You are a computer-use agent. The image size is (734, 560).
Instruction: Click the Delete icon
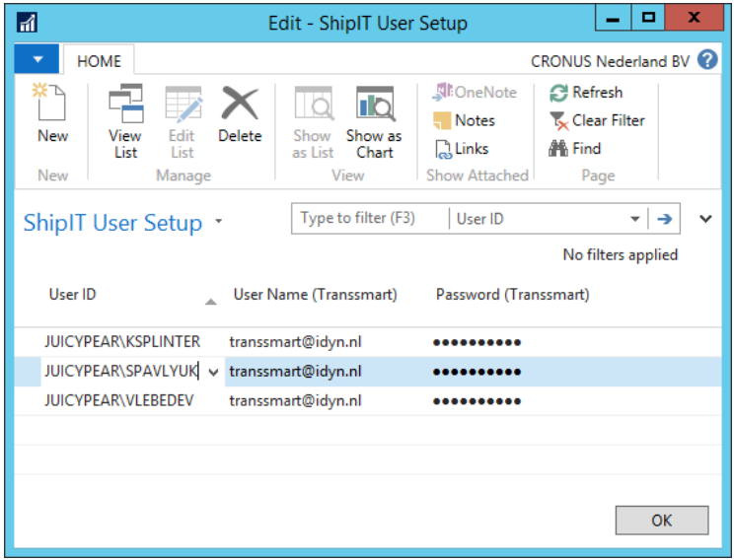pyautogui.click(x=240, y=105)
